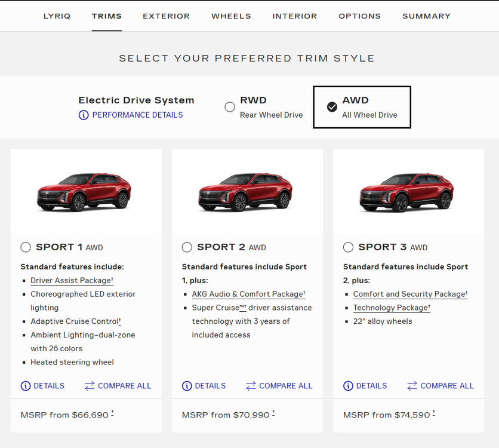The image size is (499, 448).
Task: Click the Sport 3 Details info icon
Action: (348, 386)
